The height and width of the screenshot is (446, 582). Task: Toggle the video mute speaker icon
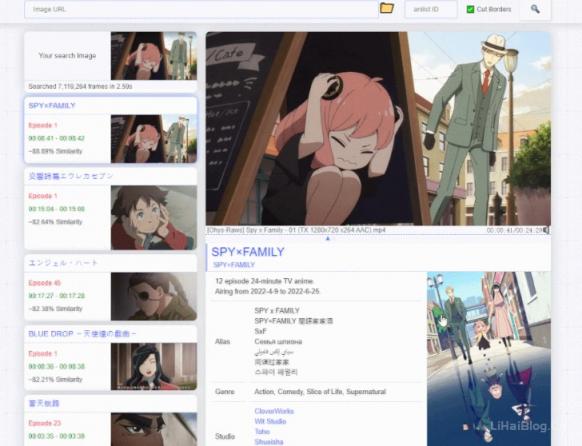click(x=547, y=230)
